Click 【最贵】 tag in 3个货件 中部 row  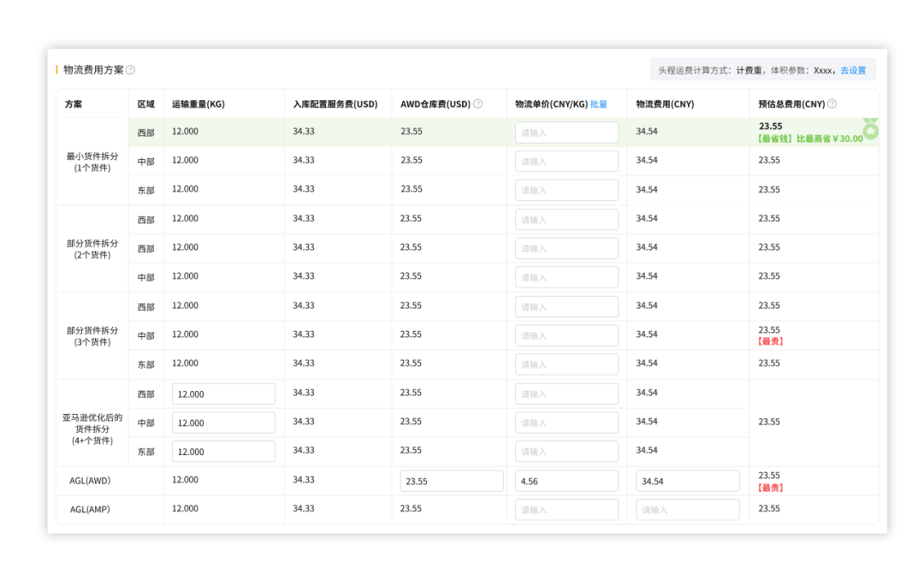point(771,342)
